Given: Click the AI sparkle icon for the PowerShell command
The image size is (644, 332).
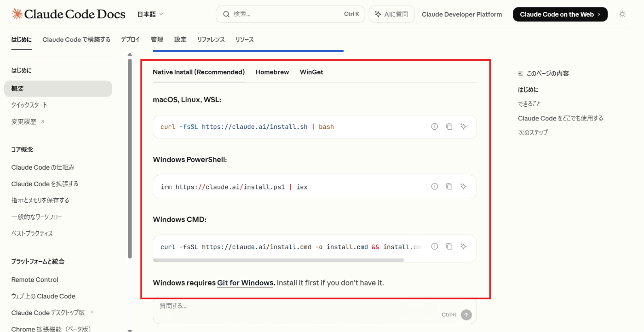Looking at the screenshot, I should coord(463,186).
